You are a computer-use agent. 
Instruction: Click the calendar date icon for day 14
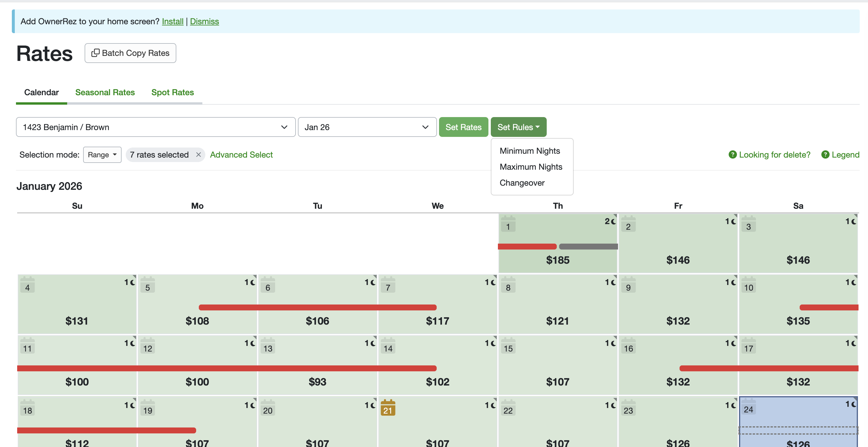(388, 346)
